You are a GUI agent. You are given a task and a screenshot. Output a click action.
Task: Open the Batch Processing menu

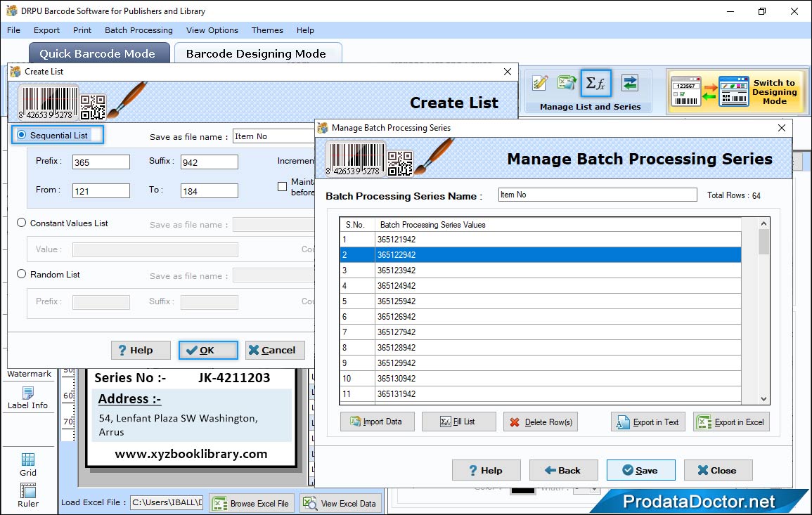click(138, 30)
